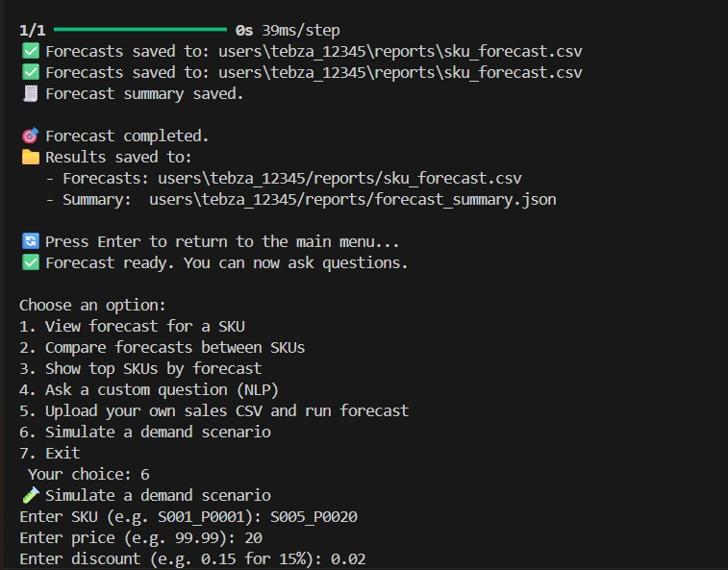Click the discount value 0.02
Screen dimensions: 728x570
[349, 559]
